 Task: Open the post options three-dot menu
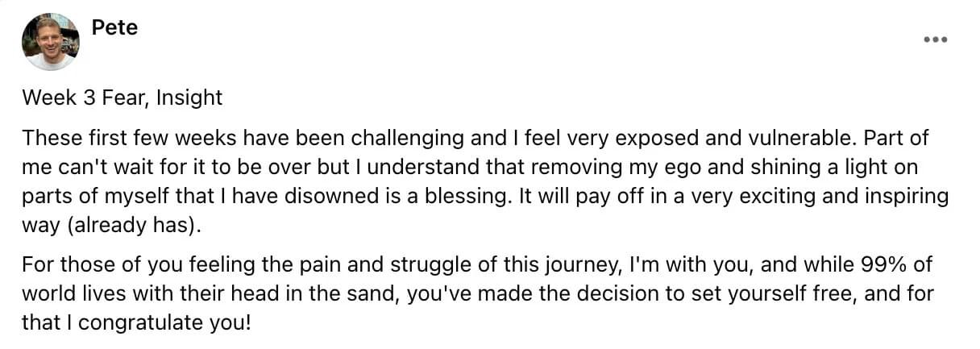(935, 40)
